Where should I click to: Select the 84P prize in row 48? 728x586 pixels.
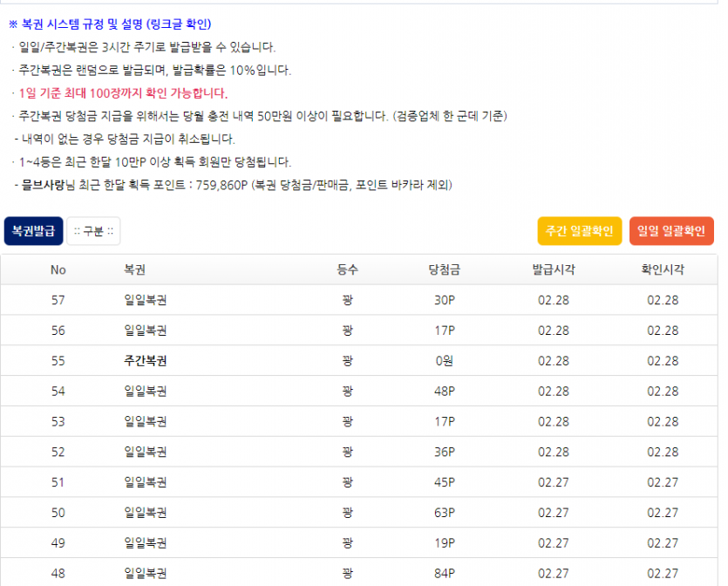click(x=445, y=574)
